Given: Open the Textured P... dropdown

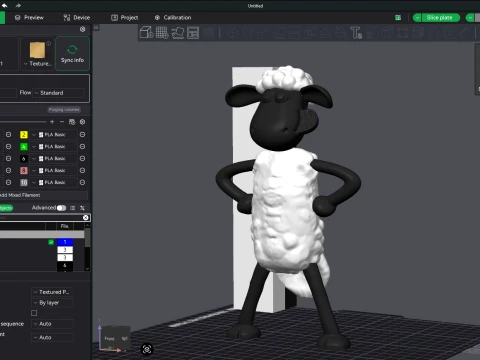Looking at the screenshot, I should tap(52, 292).
